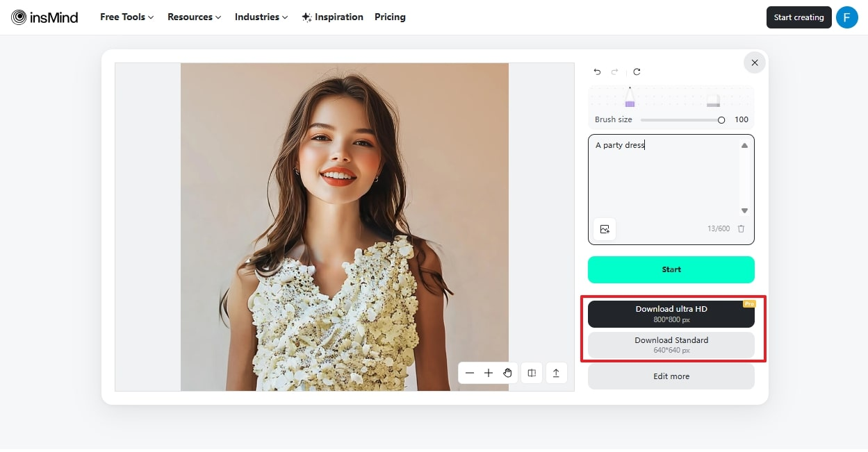Click the insMind logo

coord(44,17)
